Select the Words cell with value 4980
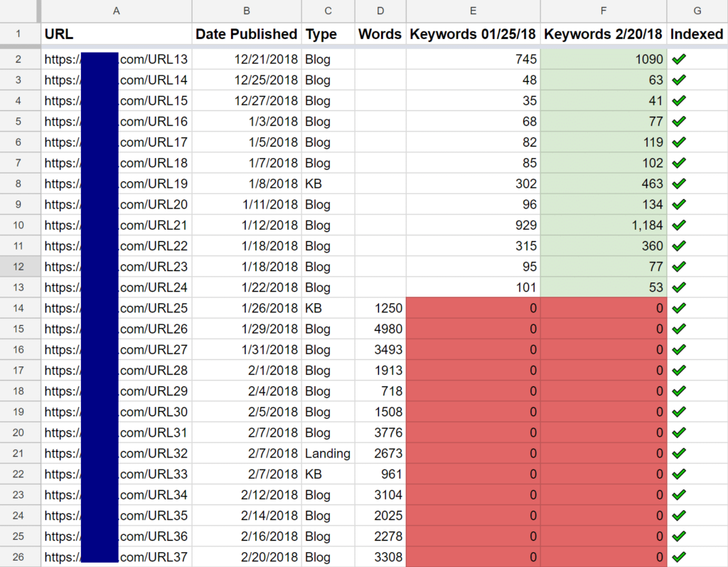This screenshot has width=728, height=567. click(x=380, y=329)
